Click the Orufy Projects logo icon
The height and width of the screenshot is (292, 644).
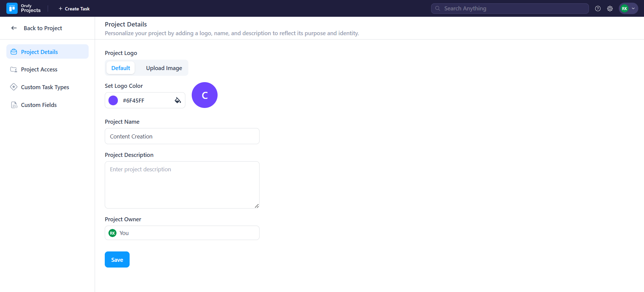coord(12,8)
